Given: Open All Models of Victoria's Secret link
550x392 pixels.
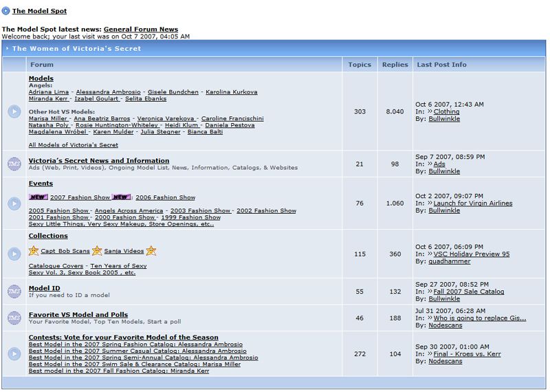Looking at the screenshot, I should click(74, 145).
